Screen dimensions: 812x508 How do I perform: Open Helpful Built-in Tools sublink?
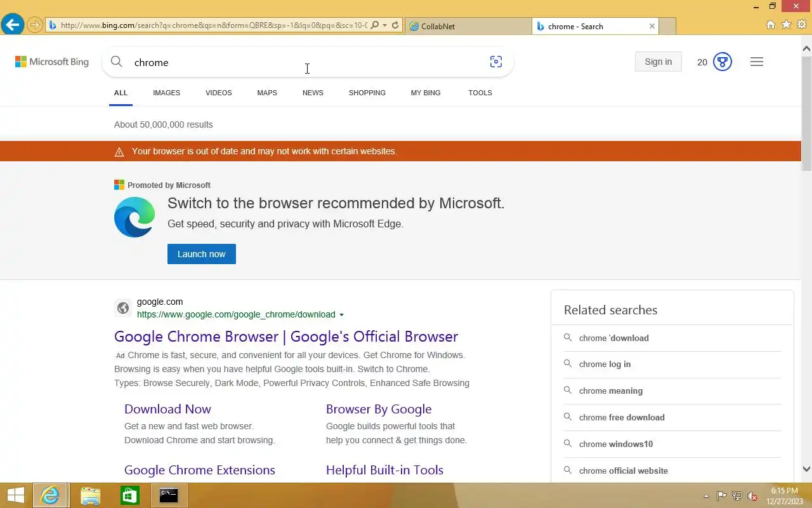click(384, 470)
